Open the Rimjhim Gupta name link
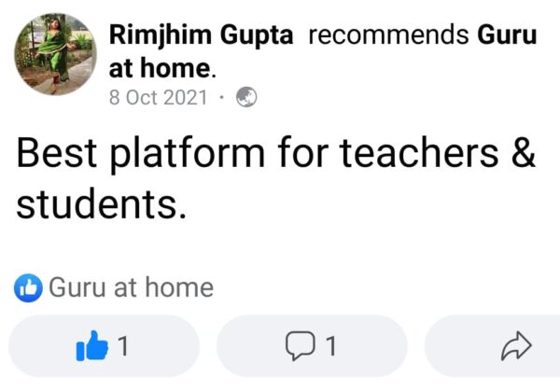 coord(202,35)
